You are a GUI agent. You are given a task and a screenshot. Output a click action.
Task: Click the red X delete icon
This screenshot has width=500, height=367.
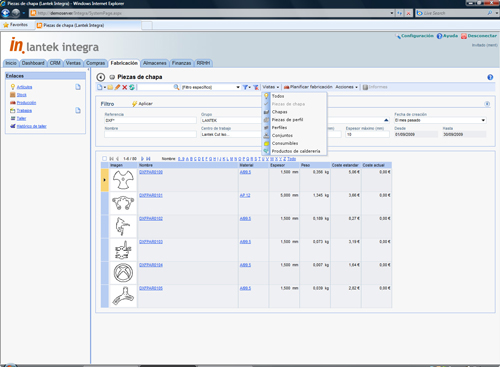(124, 87)
